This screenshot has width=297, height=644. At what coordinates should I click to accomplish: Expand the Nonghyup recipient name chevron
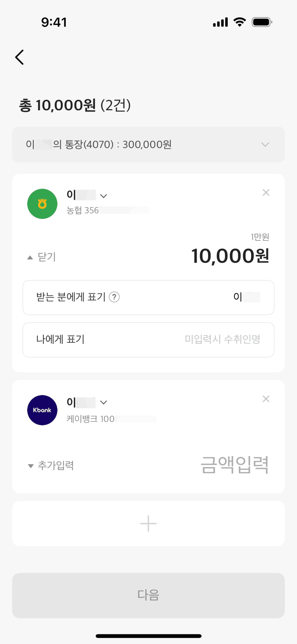[104, 196]
